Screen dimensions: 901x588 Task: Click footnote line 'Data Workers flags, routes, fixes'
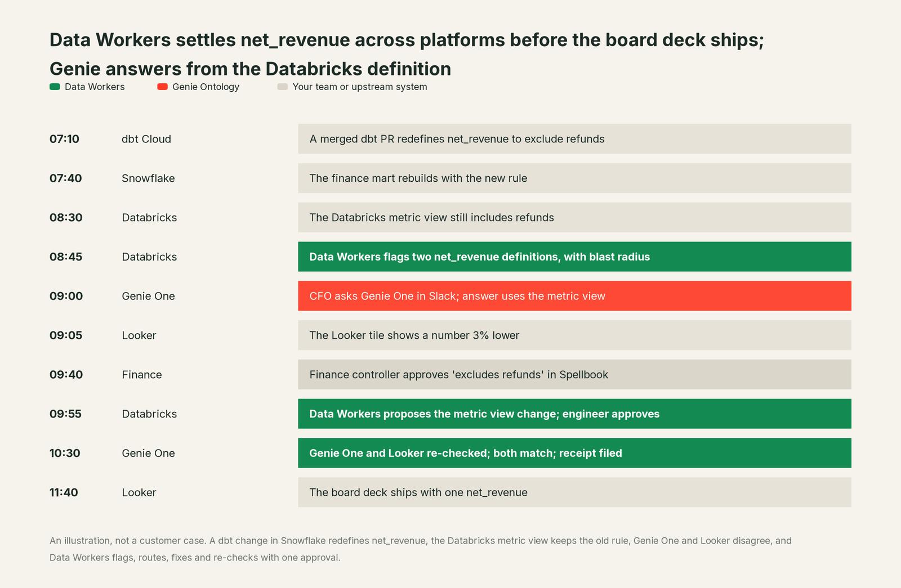tap(195, 558)
